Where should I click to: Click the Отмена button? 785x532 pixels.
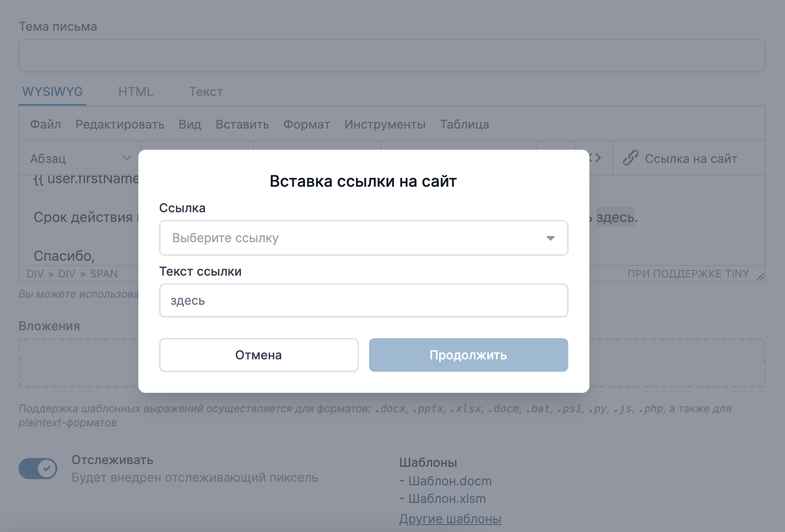pyautogui.click(x=259, y=355)
